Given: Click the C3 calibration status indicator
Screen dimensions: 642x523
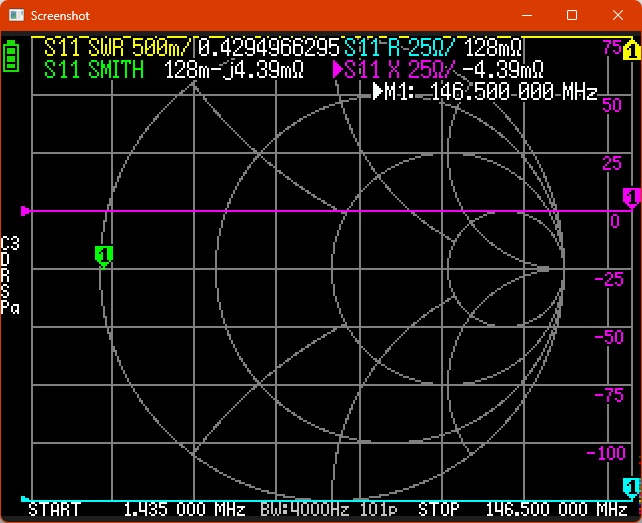Looking at the screenshot, I should coord(10,243).
